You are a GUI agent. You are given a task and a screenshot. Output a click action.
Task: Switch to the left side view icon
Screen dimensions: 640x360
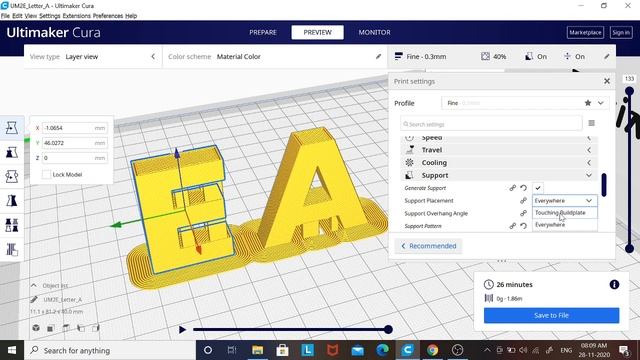pos(81,328)
